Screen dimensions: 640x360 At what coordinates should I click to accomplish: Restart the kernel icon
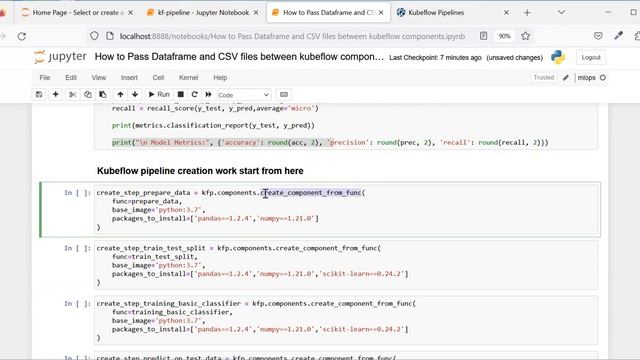coord(195,95)
